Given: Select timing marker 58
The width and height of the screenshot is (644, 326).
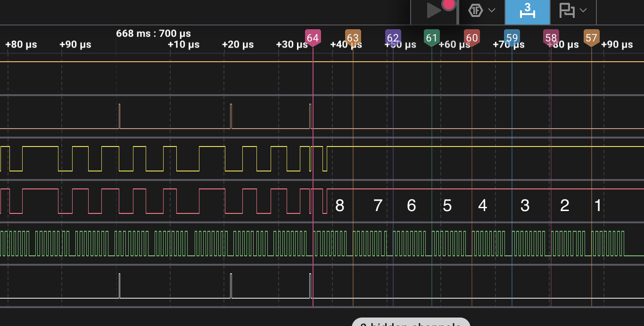Looking at the screenshot, I should tap(551, 38).
